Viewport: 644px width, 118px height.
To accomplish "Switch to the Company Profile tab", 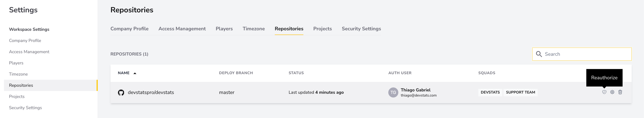I will tap(129, 29).
